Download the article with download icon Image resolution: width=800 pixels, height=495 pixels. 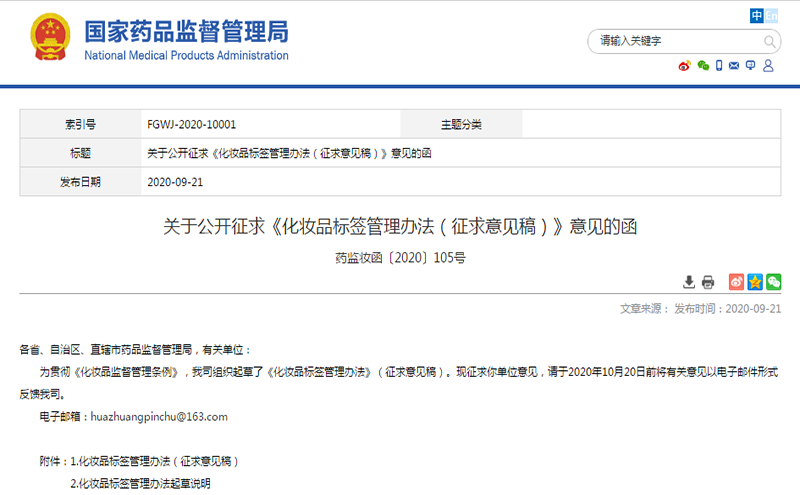click(x=689, y=282)
